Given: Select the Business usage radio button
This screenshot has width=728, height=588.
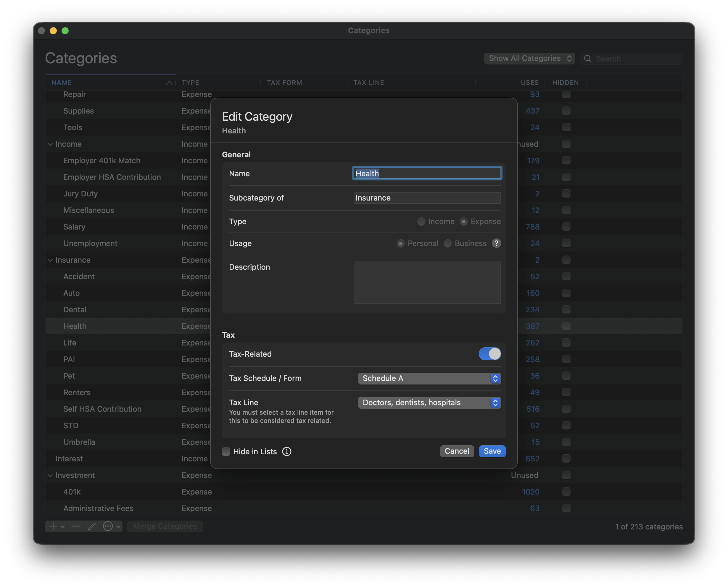Looking at the screenshot, I should tap(448, 243).
